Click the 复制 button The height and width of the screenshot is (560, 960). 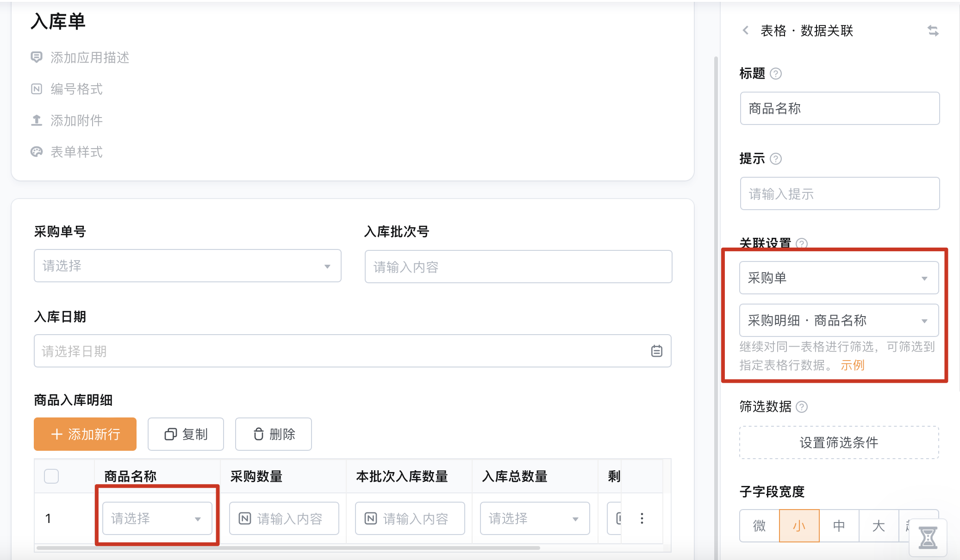coord(186,434)
